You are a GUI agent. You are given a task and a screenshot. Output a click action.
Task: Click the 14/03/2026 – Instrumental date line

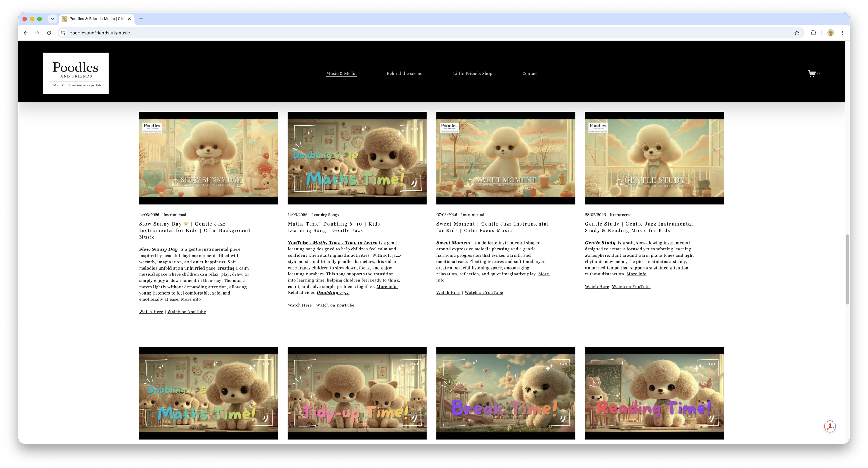coord(162,215)
